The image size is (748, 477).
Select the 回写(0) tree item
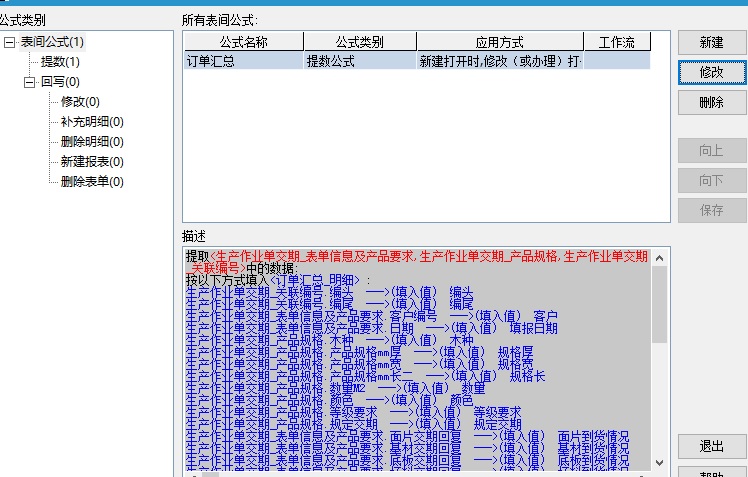[x=60, y=82]
